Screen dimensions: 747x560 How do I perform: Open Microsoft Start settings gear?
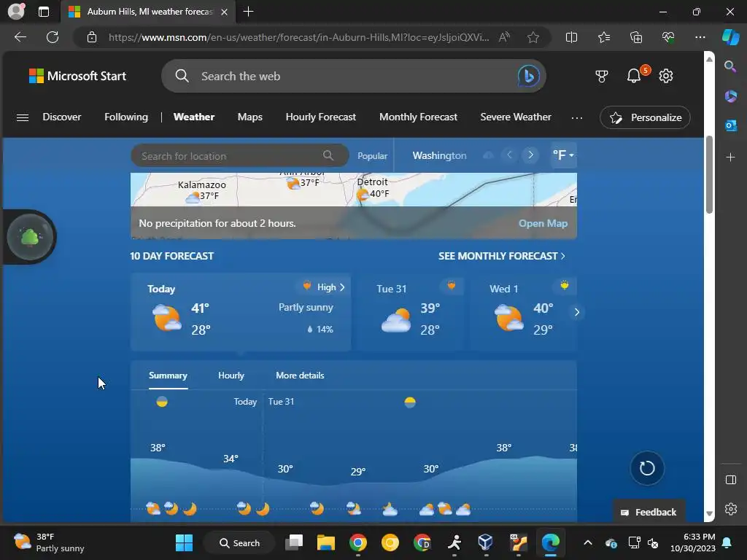(666, 76)
